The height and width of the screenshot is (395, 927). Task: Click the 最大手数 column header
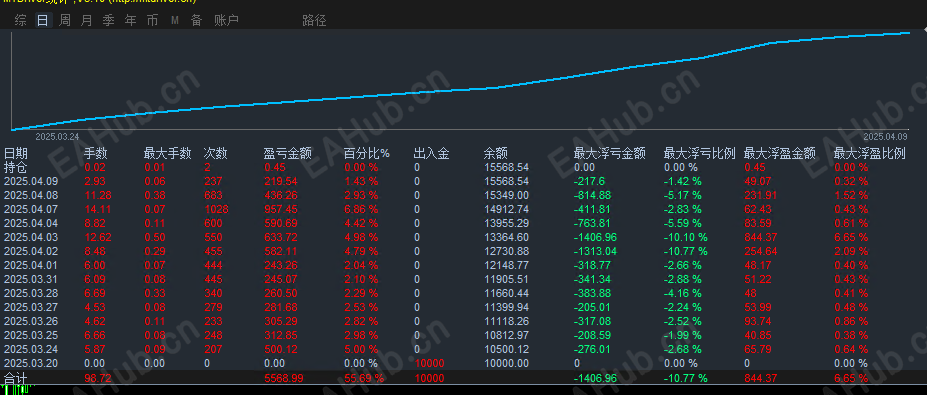167,154
